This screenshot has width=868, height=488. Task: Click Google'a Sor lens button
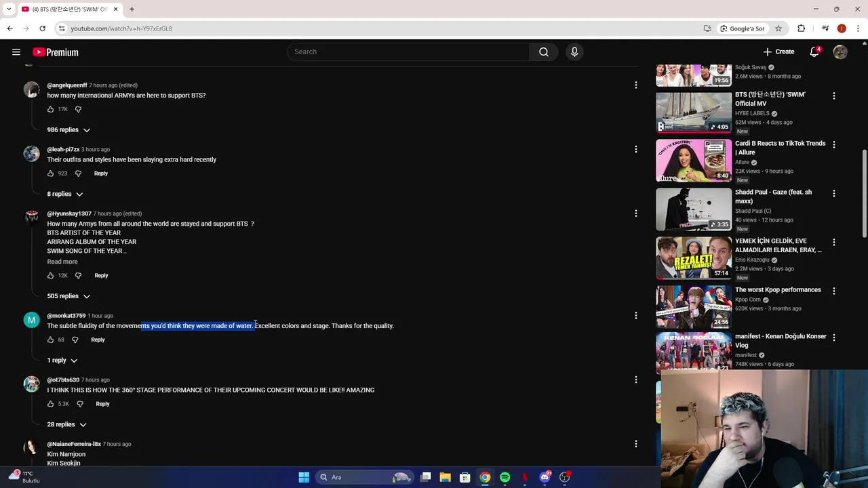tap(742, 28)
